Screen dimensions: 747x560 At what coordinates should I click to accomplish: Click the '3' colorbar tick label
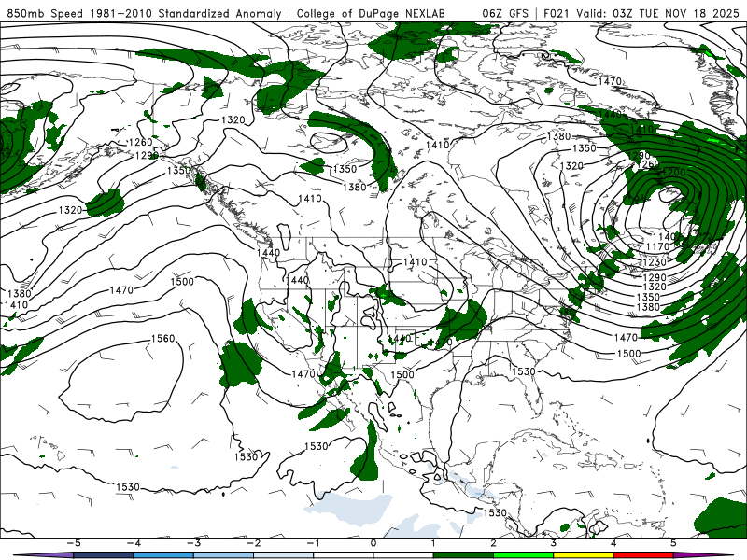(x=554, y=543)
